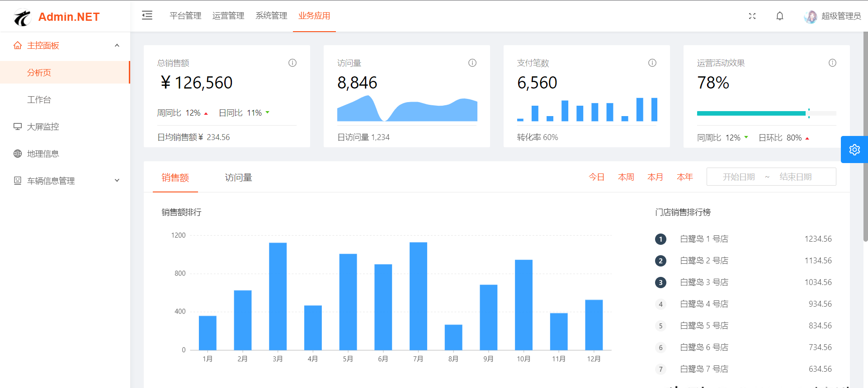Screen dimensions: 868x388
Task: Switch to the 访问量 tab
Action: (238, 178)
